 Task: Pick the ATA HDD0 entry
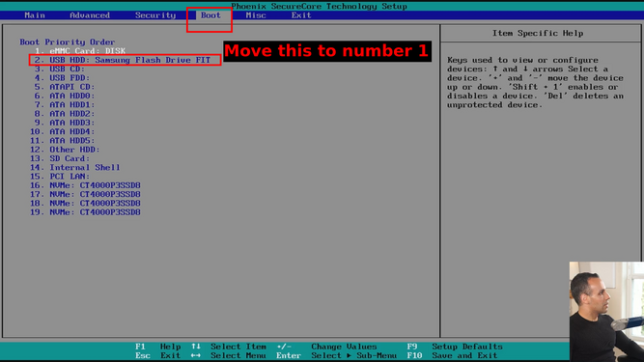pos(65,96)
